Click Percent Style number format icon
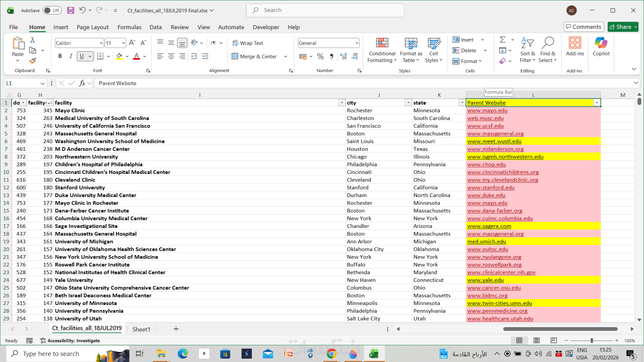 click(320, 57)
